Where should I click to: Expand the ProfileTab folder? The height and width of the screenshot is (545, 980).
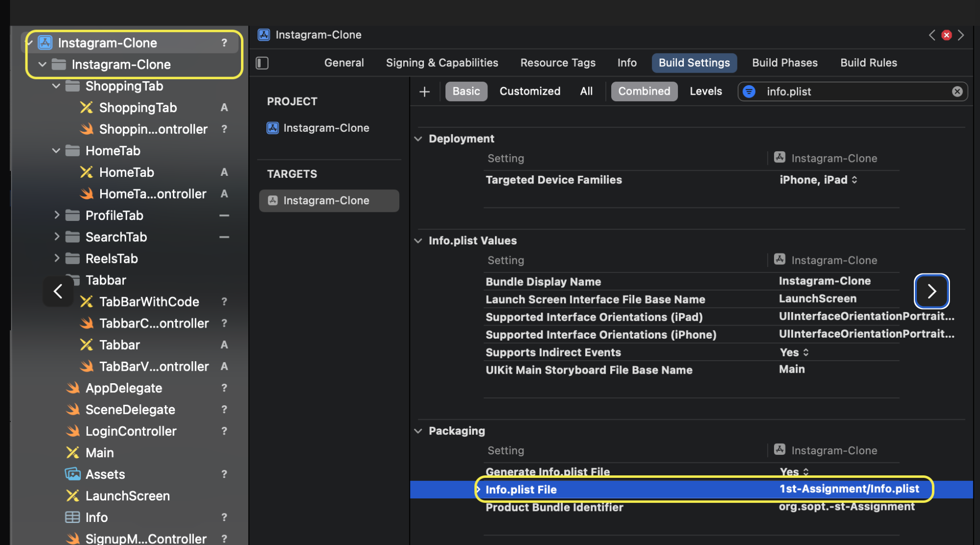(x=56, y=215)
